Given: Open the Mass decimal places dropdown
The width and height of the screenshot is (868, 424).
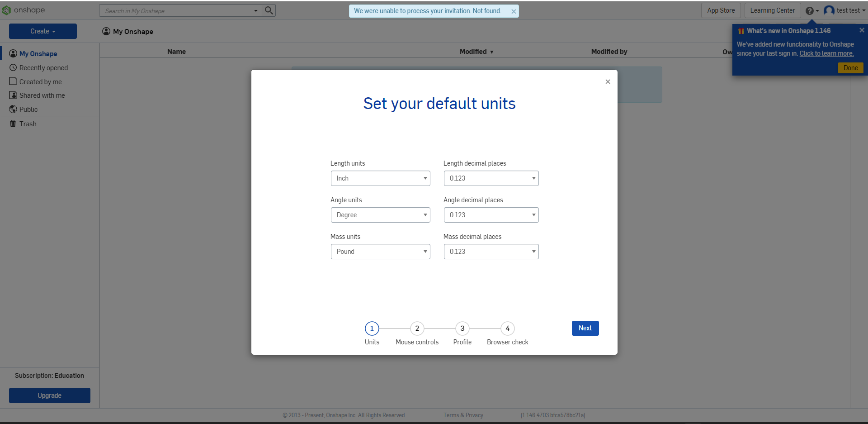Looking at the screenshot, I should point(491,252).
